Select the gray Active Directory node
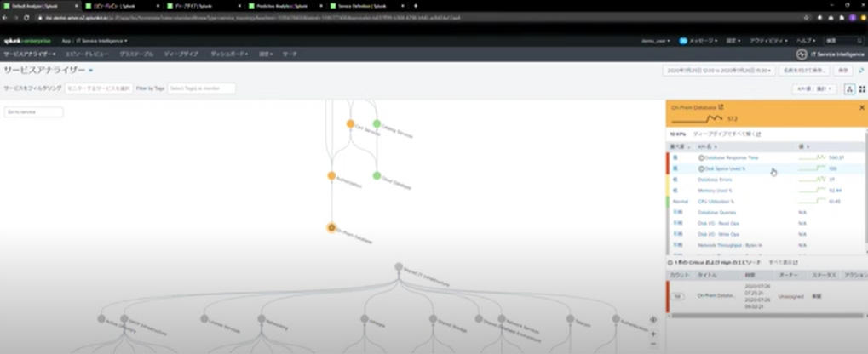The image size is (868, 354). pyautogui.click(x=101, y=319)
